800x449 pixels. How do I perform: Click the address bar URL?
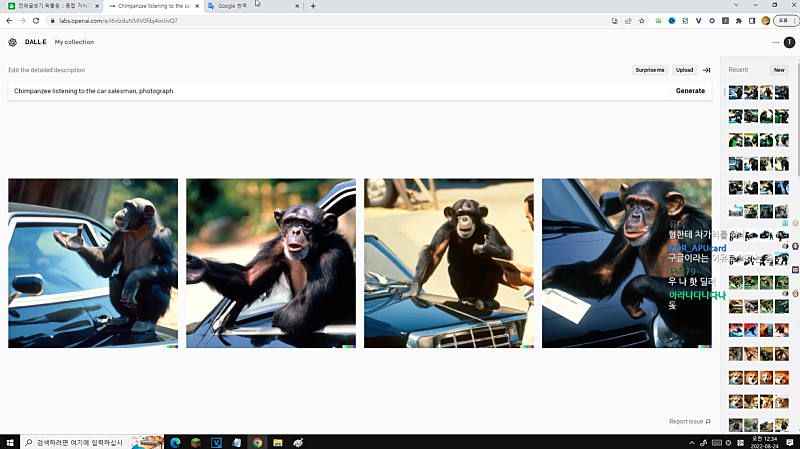point(118,21)
